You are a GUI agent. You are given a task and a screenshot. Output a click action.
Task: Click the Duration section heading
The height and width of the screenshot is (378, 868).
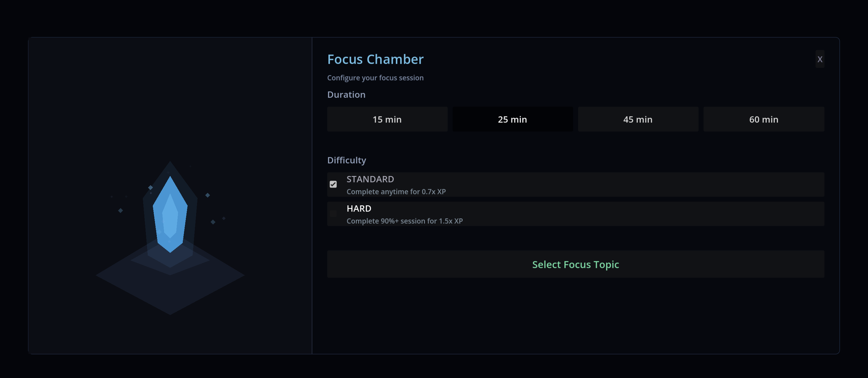346,95
